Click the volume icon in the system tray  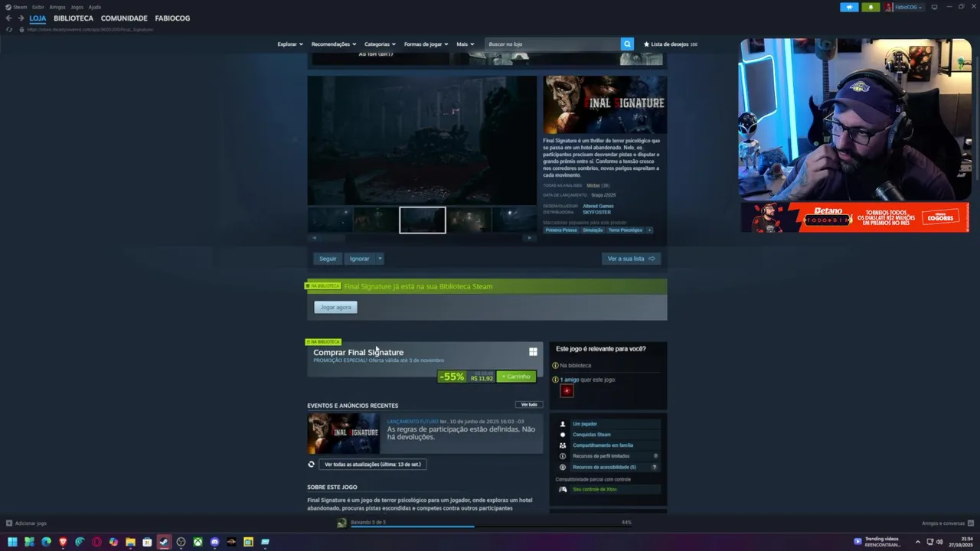click(939, 542)
